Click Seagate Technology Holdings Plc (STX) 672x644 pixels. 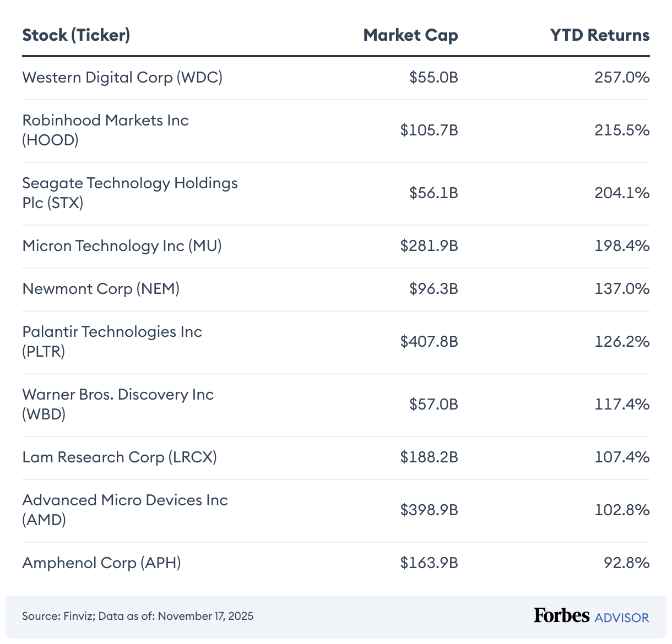[x=130, y=193]
